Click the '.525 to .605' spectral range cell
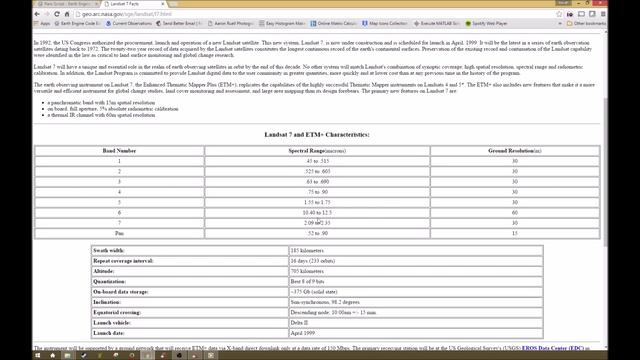This screenshot has width=640, height=360. pos(317,171)
